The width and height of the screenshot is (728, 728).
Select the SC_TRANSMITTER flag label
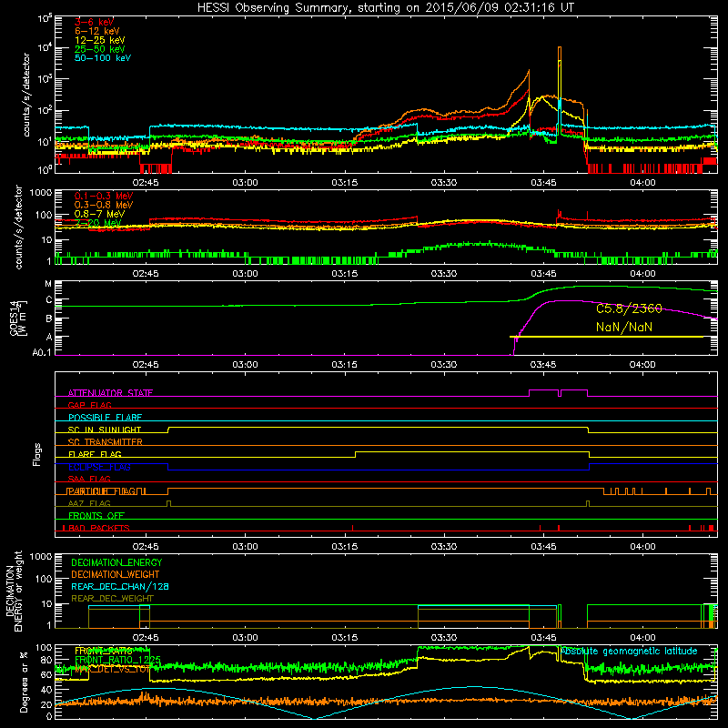pyautogui.click(x=105, y=441)
